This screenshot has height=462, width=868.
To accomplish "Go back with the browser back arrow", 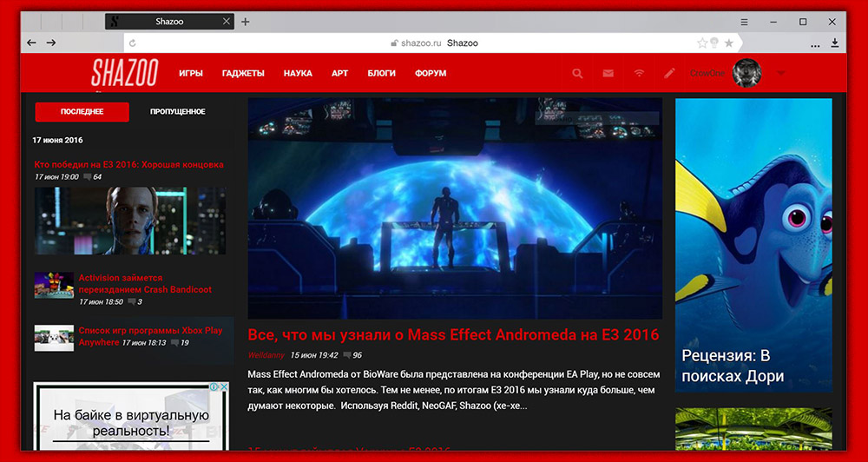I will (31, 43).
